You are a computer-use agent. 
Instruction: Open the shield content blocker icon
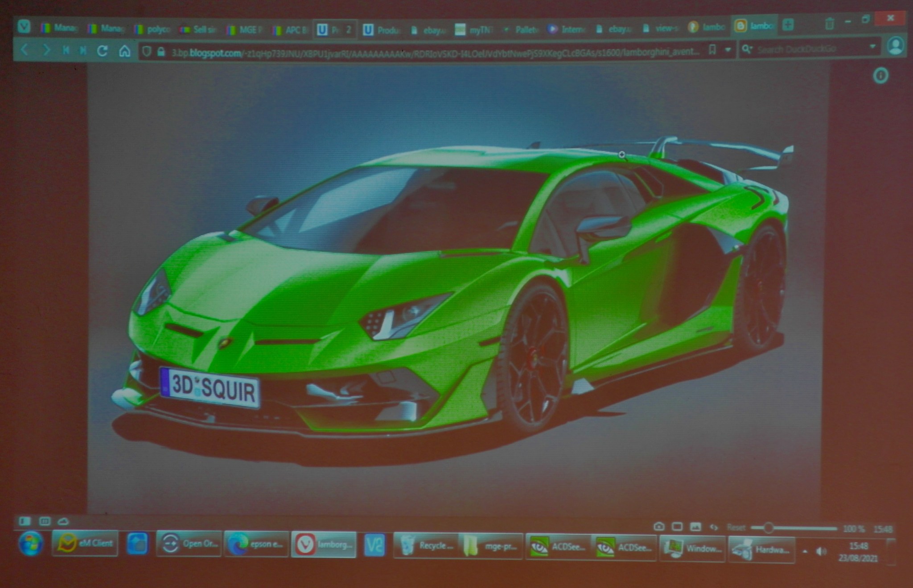(x=146, y=52)
